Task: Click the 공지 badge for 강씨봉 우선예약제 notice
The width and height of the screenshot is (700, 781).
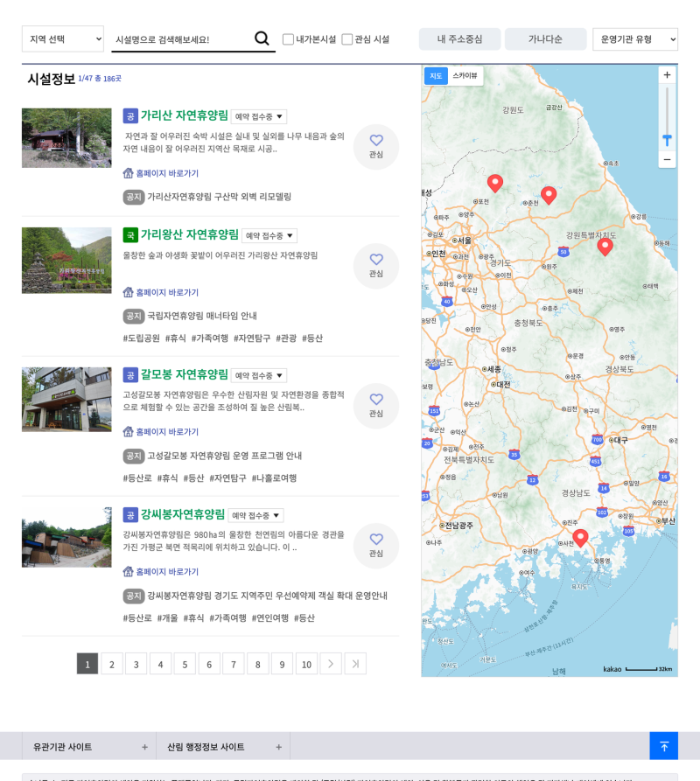Action: 134,596
